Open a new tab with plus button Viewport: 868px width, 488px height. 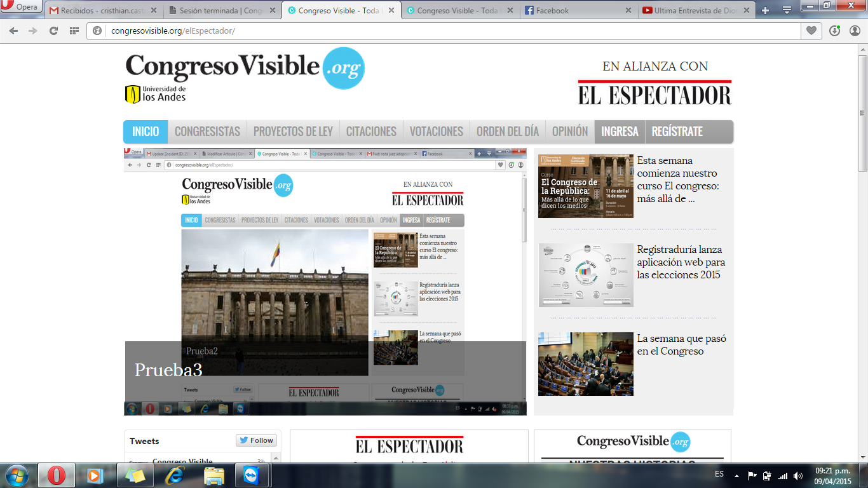tap(765, 10)
